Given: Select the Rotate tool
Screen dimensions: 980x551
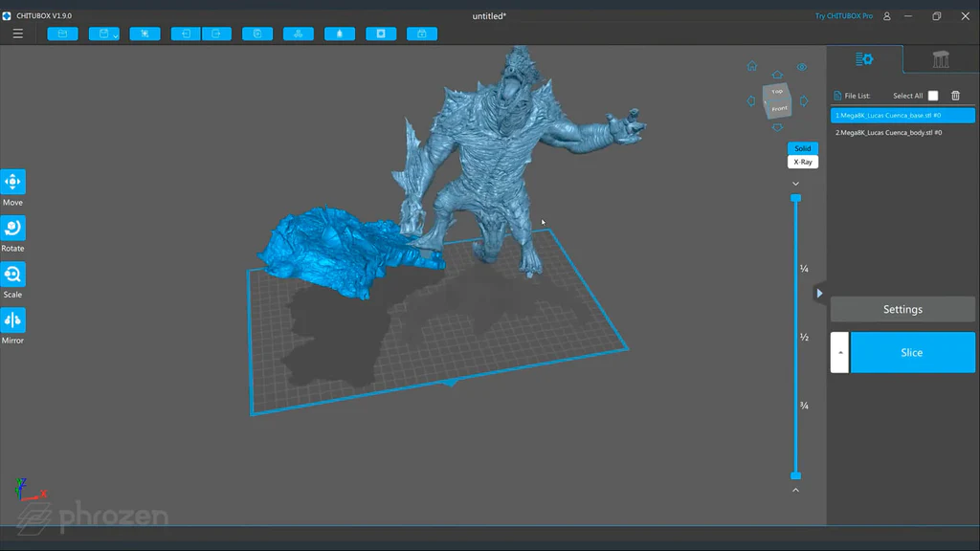Looking at the screenshot, I should point(12,228).
